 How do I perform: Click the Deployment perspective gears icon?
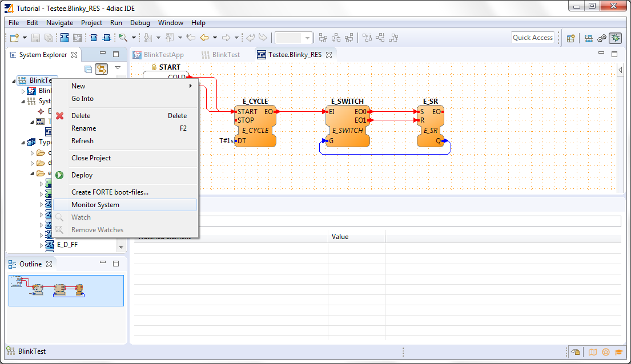tap(602, 38)
